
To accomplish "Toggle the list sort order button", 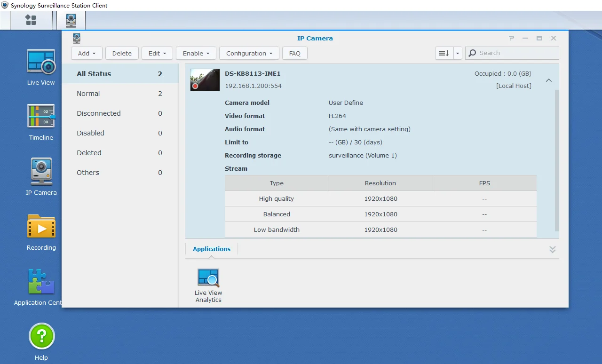I will pos(444,53).
